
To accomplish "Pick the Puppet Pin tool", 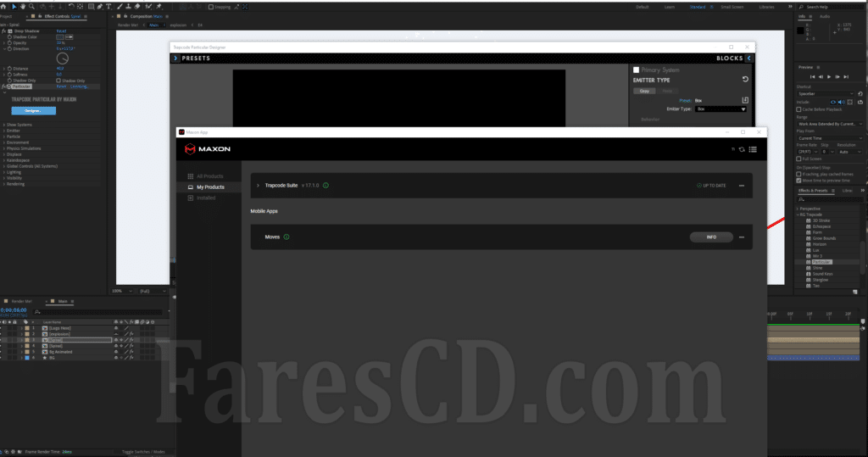I will (159, 7).
